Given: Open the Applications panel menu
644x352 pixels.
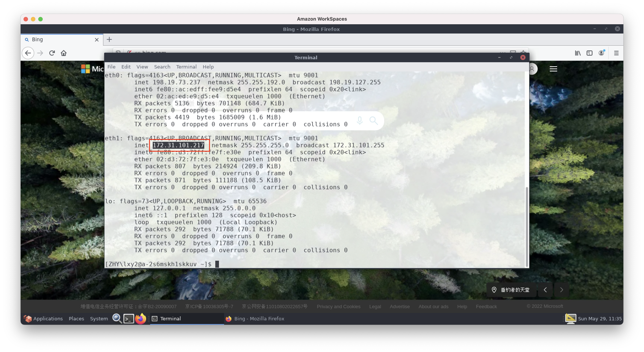Looking at the screenshot, I should [43, 318].
